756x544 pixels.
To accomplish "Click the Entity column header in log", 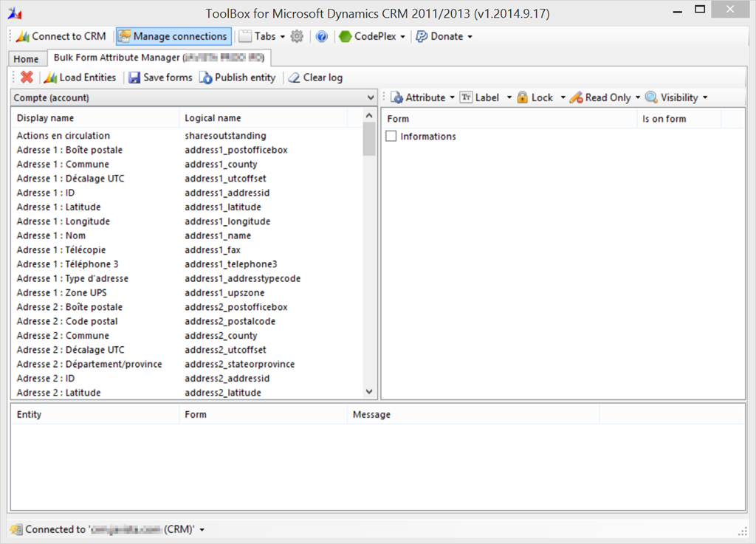I will coord(94,415).
